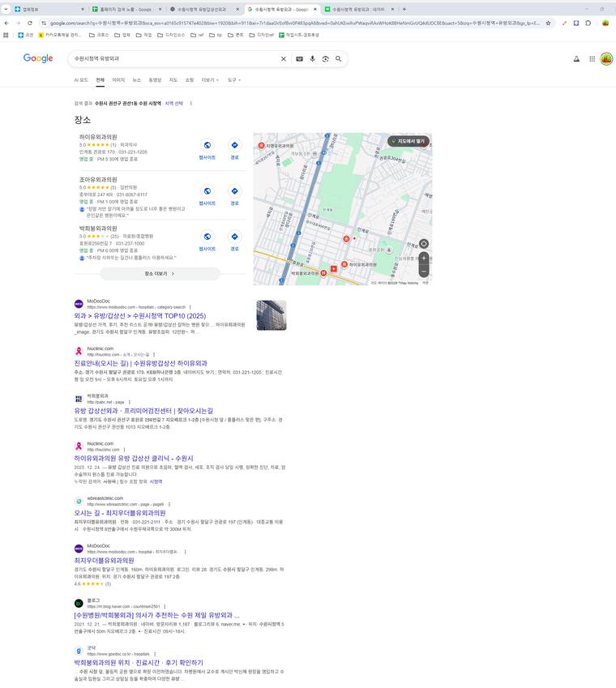This screenshot has width=616, height=688.
Task: Open 최지우더블유외과의원 MoDooDoc result
Action: click(104, 560)
